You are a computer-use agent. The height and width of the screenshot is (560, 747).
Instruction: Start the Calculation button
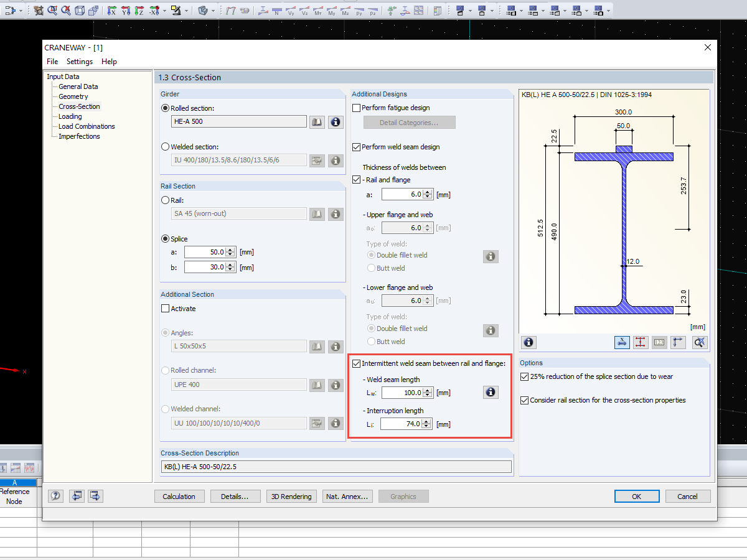tap(179, 496)
